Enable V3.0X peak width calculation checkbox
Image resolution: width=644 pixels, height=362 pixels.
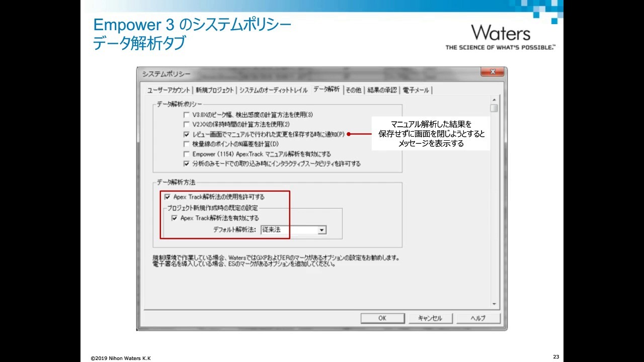187,115
